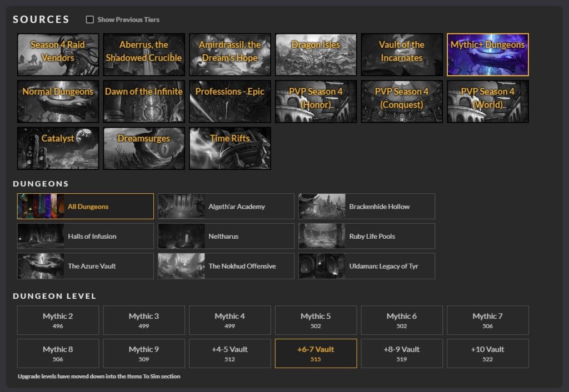569x392 pixels.
Task: Choose Aberrus, the Shadowed Crucible source
Action: pos(144,55)
